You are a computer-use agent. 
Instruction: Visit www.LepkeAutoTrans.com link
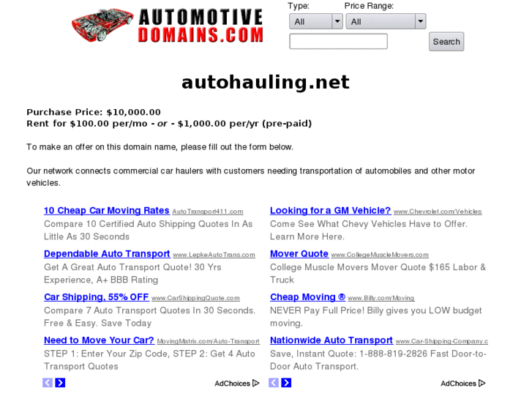[214, 255]
